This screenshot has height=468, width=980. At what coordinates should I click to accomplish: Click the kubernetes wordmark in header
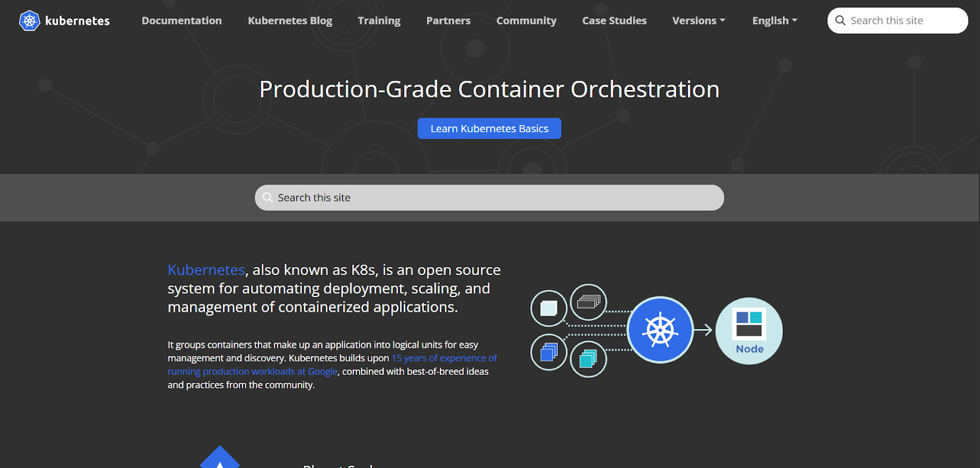77,21
